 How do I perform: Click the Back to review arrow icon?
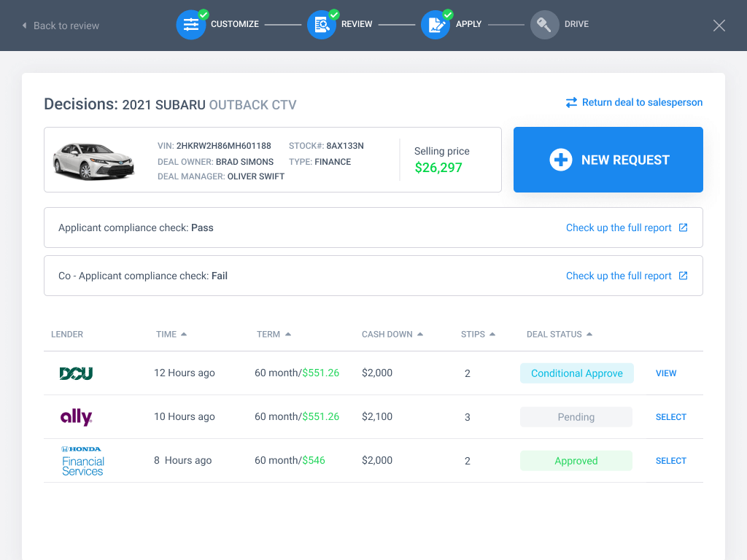(24, 26)
